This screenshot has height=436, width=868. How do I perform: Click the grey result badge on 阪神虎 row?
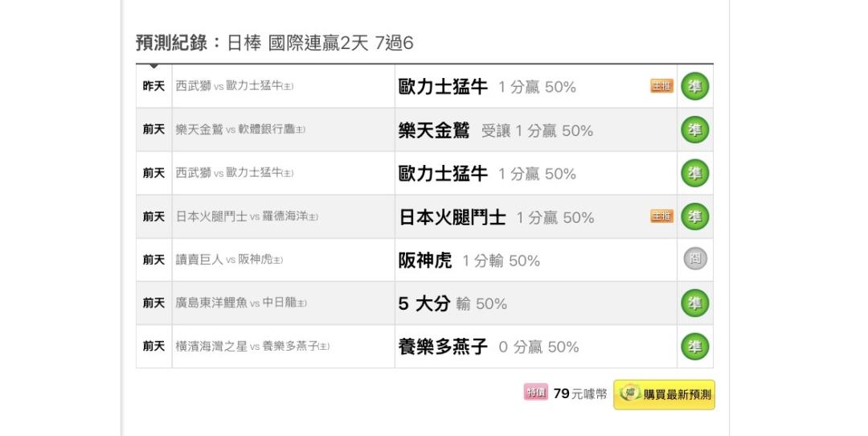click(x=694, y=260)
